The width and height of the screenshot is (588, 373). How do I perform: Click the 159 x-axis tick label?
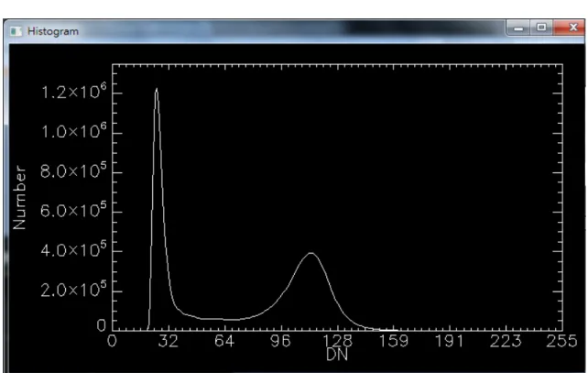(394, 341)
